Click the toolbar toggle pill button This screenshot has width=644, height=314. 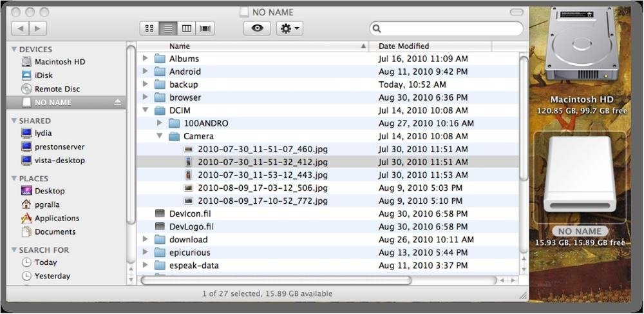516,12
